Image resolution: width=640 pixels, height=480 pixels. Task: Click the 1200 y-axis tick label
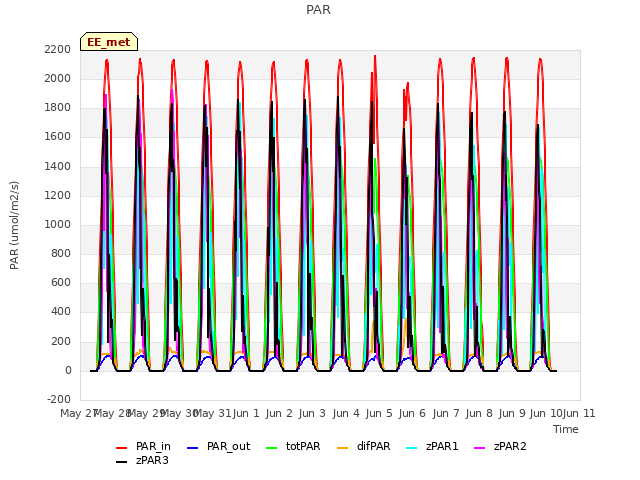pyautogui.click(x=58, y=195)
